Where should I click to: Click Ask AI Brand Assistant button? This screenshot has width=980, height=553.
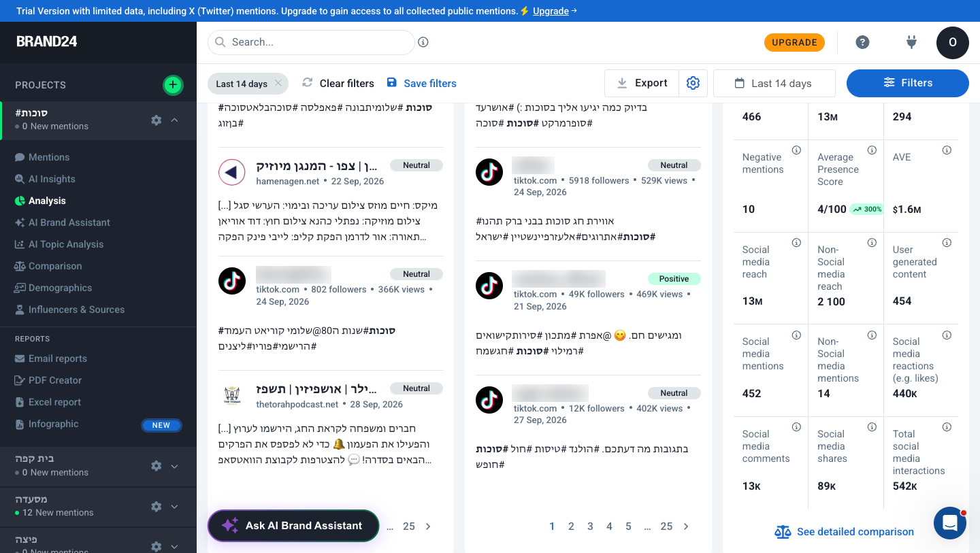coord(293,526)
